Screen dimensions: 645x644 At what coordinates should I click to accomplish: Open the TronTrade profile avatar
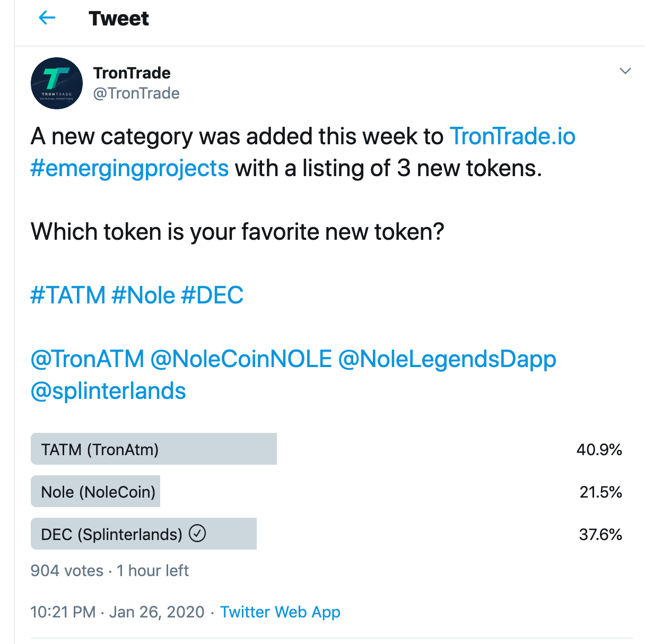pyautogui.click(x=57, y=83)
